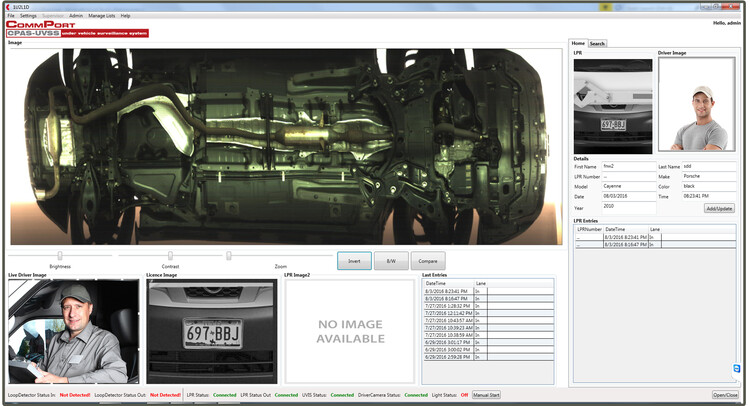
Task: Click the Compare button
Action: click(428, 261)
